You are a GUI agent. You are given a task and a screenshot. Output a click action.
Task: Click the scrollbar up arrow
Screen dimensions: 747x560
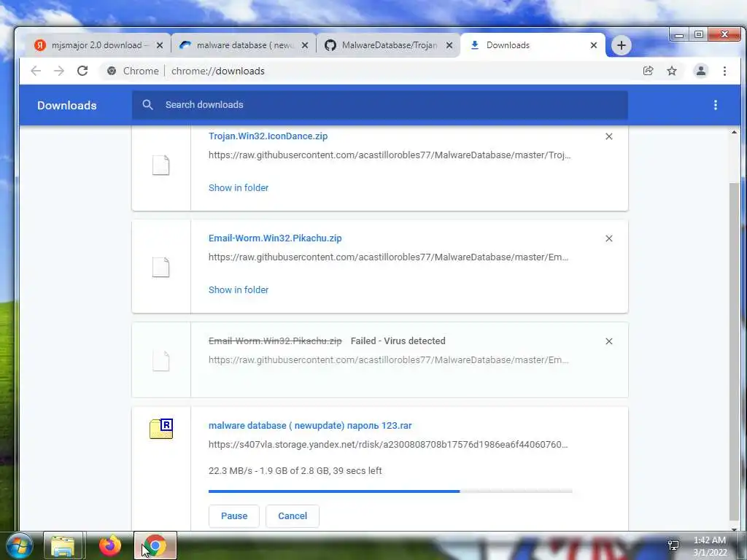[x=734, y=133]
